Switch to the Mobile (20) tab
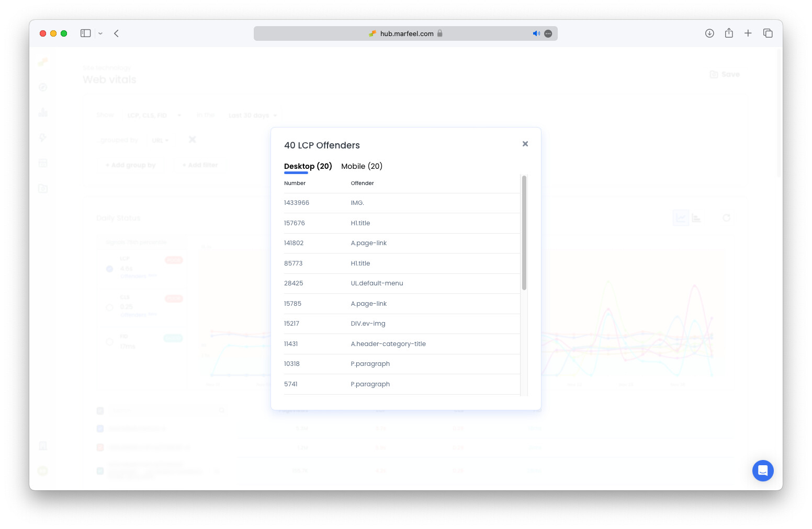Screen dimensions: 812x529 (x=362, y=166)
